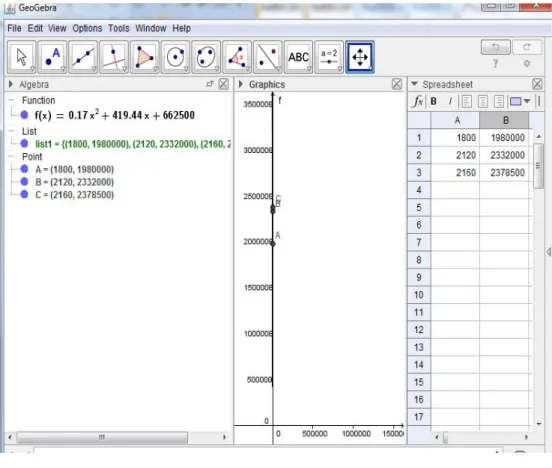Toggle visibility of point A
552x468 pixels.
24,169
